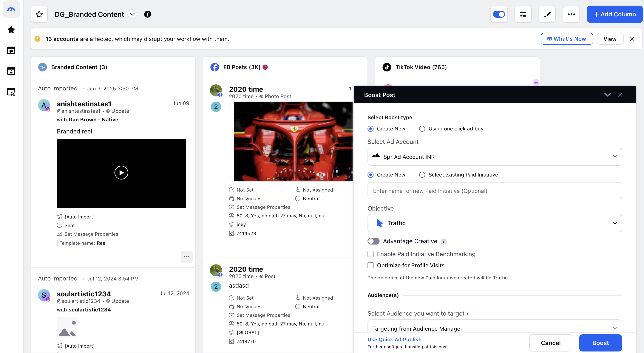The image size is (644, 353).
Task: Show dashboard info icon
Action: [148, 14]
